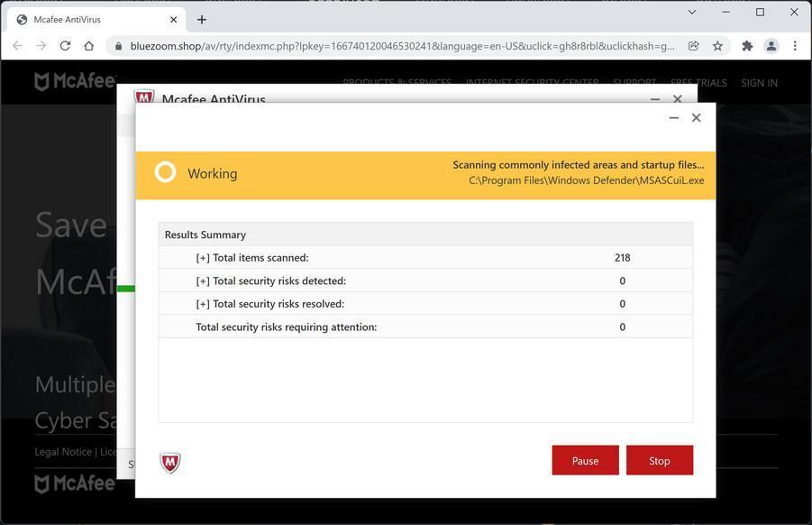Select the Mcafee AntiVirus browser tab
The height and width of the screenshot is (525, 812).
pos(90,19)
